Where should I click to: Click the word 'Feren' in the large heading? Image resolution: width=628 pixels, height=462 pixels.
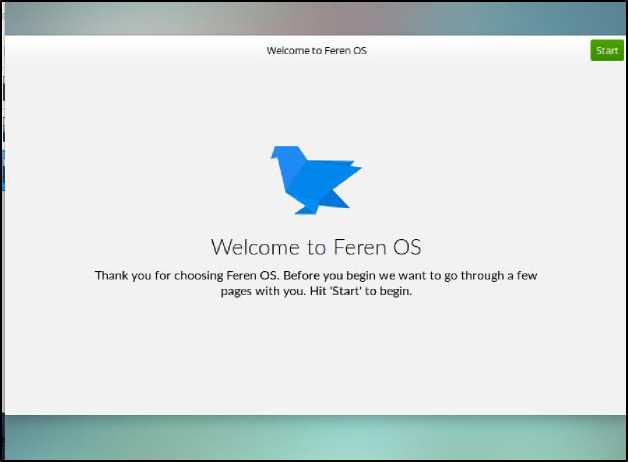[x=359, y=247]
